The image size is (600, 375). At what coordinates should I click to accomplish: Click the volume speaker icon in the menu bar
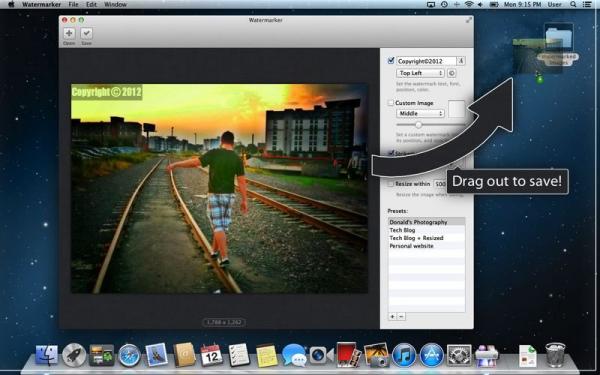point(480,5)
